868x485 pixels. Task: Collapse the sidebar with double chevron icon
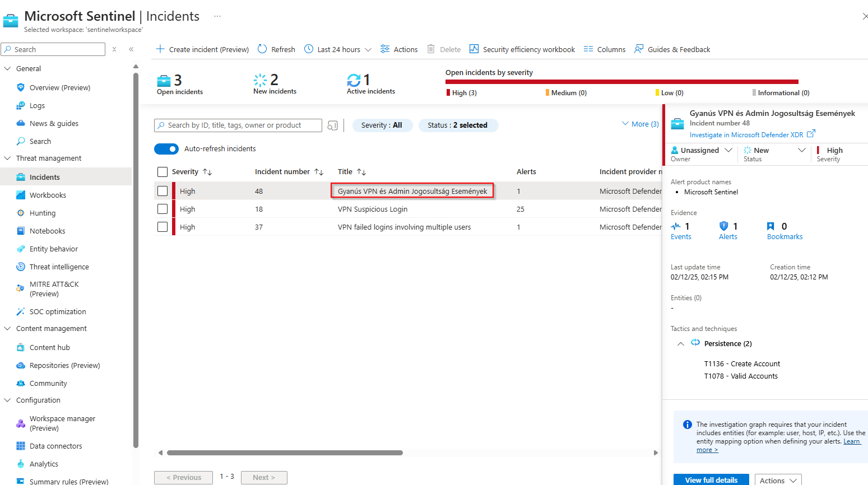click(x=131, y=49)
